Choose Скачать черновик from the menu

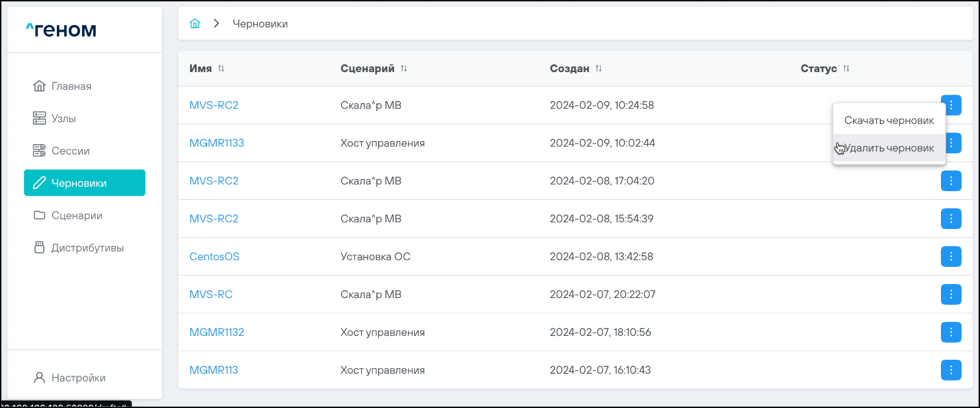[x=889, y=120]
